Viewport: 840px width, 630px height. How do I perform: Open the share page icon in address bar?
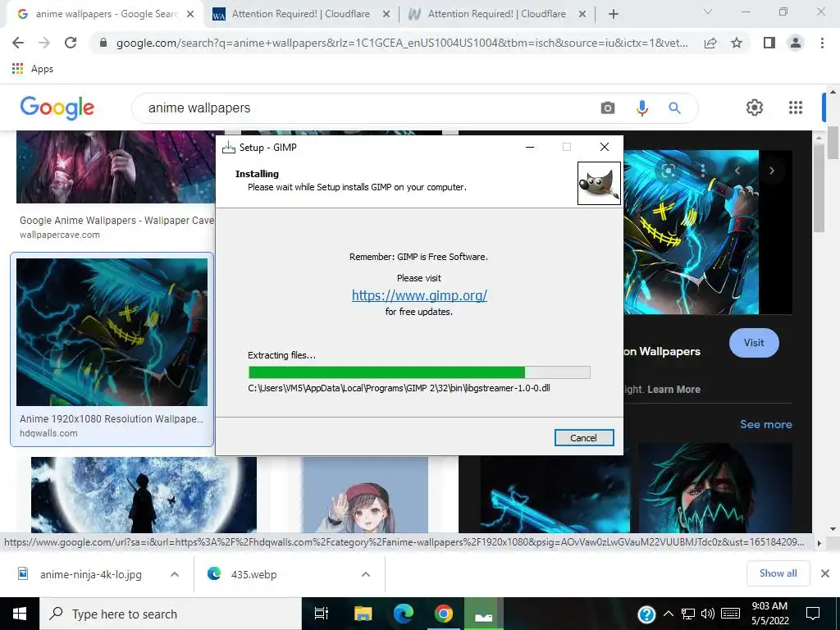(x=710, y=43)
